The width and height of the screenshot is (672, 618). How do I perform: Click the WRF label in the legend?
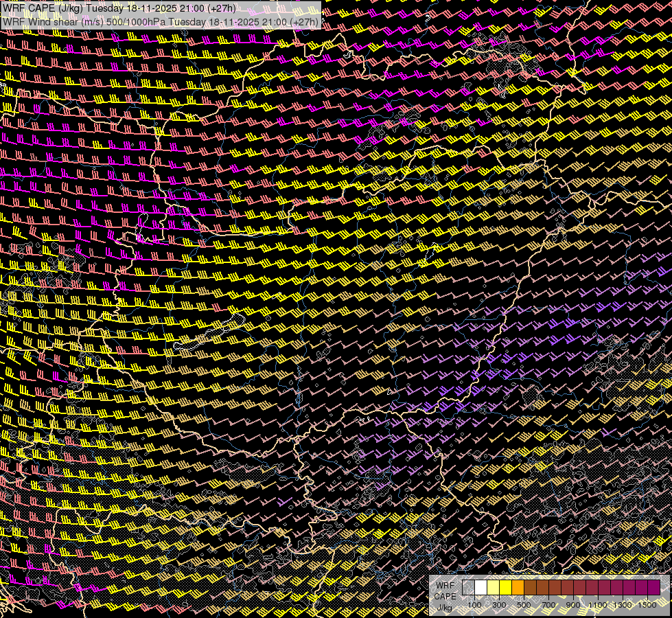click(x=445, y=586)
